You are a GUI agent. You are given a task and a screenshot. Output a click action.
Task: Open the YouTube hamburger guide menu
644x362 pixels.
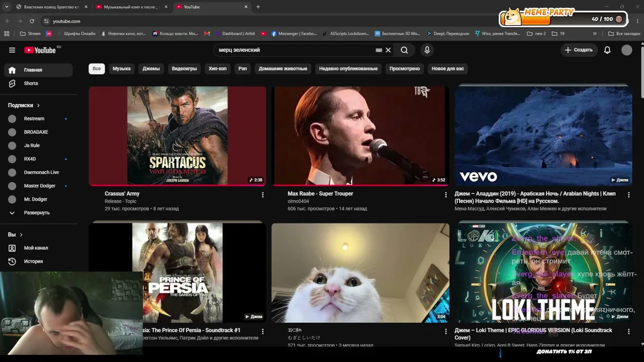12,50
